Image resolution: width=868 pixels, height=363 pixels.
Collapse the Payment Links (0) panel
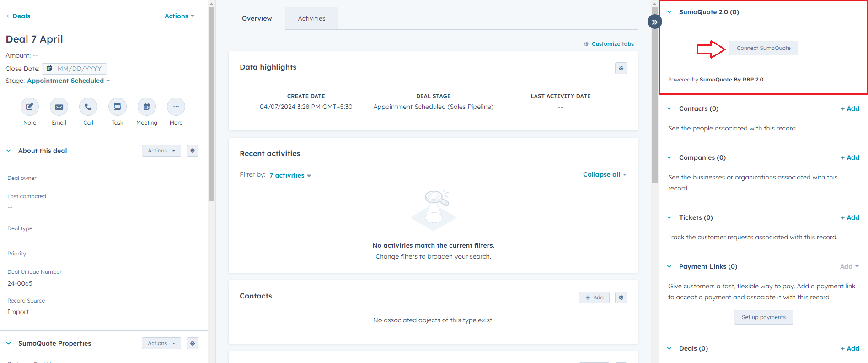[670, 266]
